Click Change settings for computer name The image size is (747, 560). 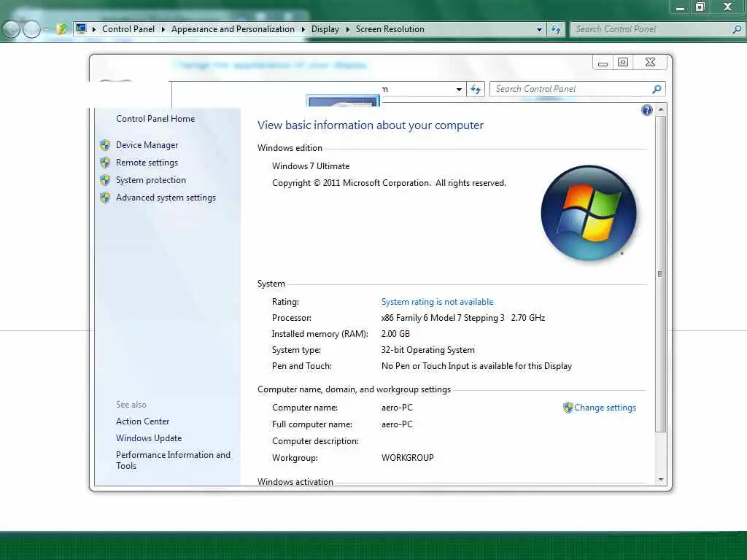coord(605,408)
